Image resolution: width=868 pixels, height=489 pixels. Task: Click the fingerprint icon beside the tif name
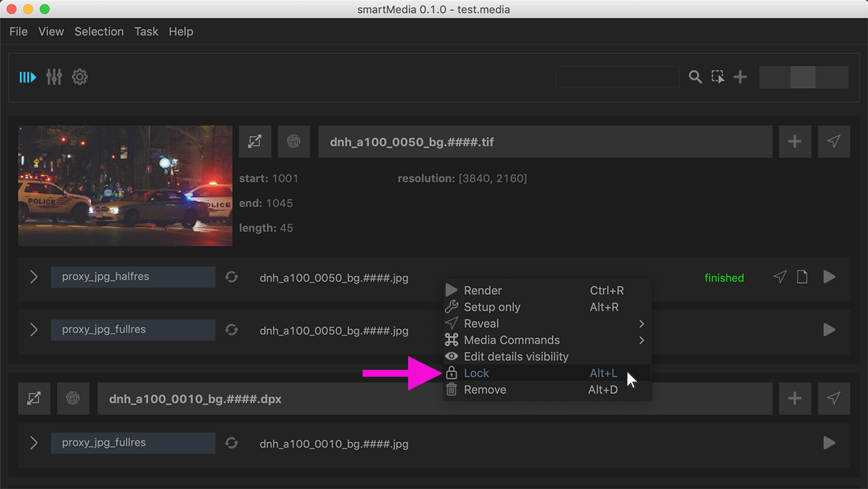294,141
